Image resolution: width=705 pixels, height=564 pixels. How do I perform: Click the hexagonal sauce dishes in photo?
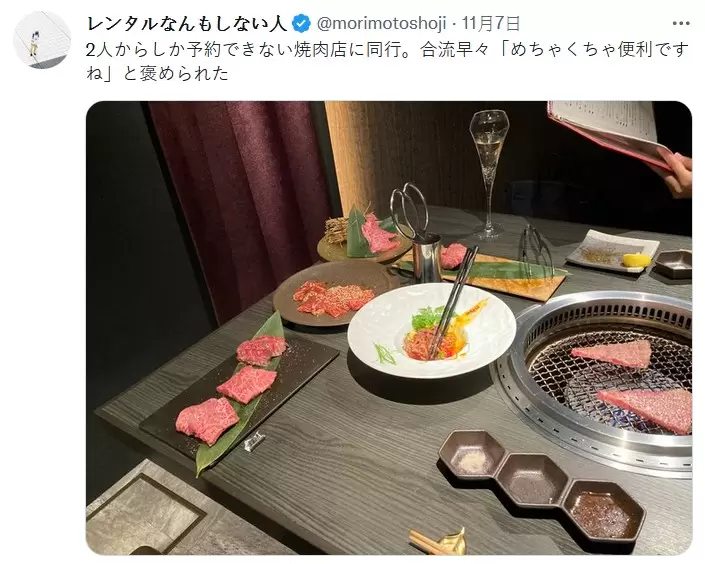(542, 481)
